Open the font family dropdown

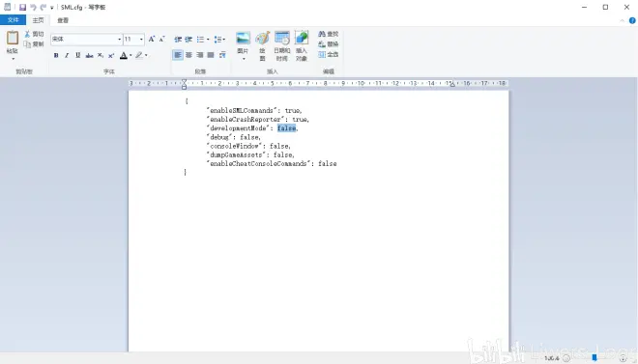tap(119, 39)
